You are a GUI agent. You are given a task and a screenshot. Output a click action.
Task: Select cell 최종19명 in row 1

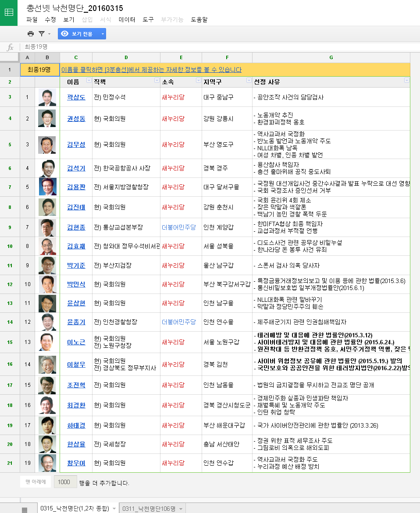pyautogui.click(x=39, y=70)
